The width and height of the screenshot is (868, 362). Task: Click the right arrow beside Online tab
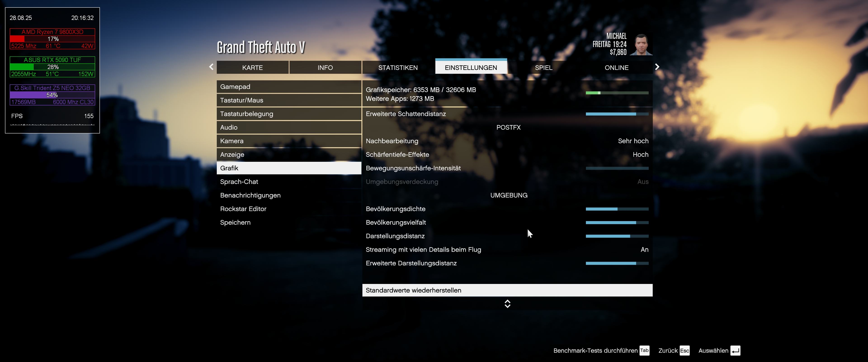(x=657, y=67)
